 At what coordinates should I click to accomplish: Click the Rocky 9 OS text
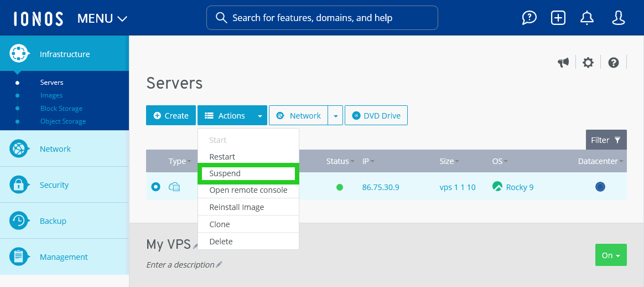tap(520, 187)
